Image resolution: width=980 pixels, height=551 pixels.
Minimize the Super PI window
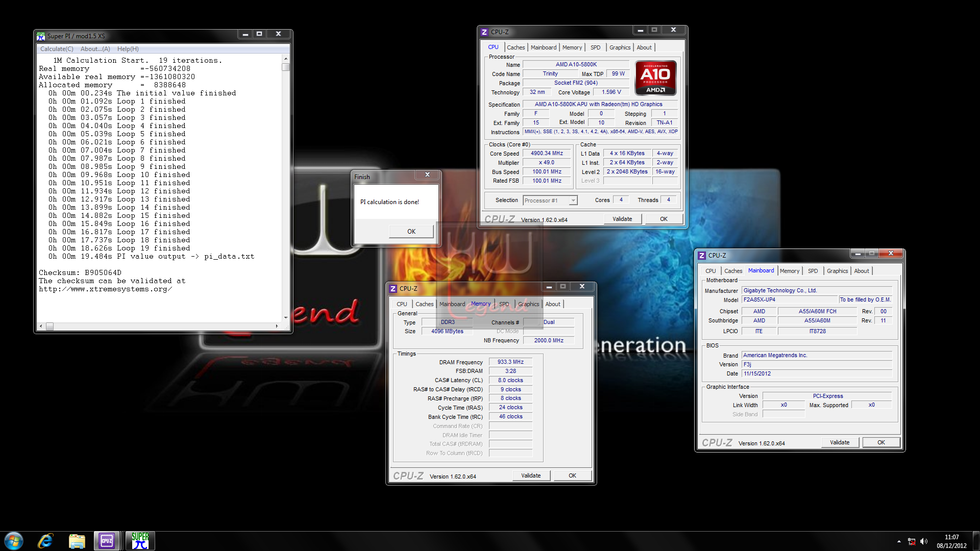pyautogui.click(x=246, y=34)
